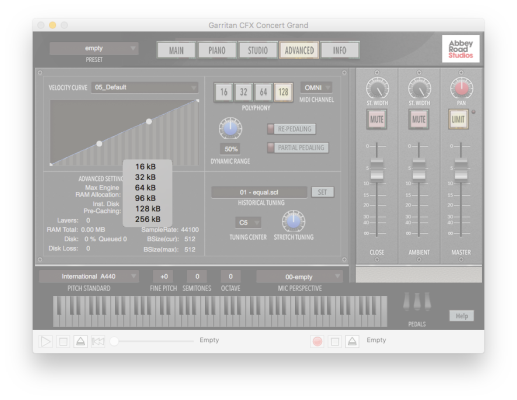Open the Mic Perspective dropdown

click(299, 277)
